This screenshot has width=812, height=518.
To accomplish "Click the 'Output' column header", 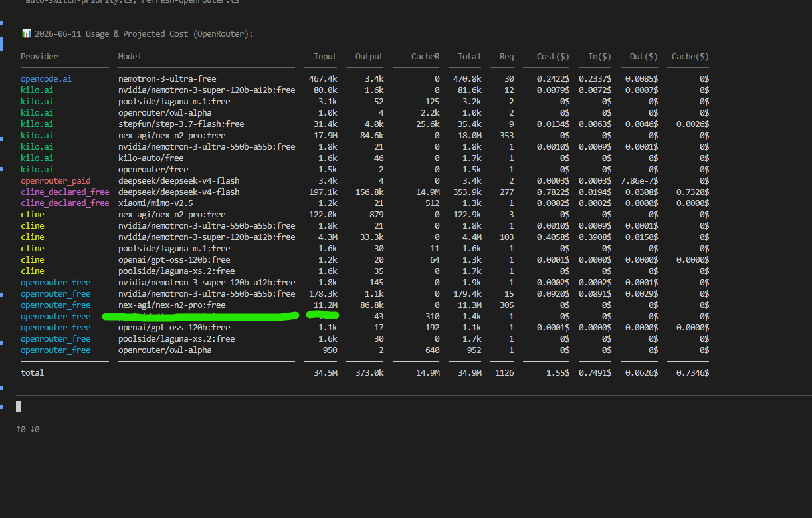I will pyautogui.click(x=369, y=57).
